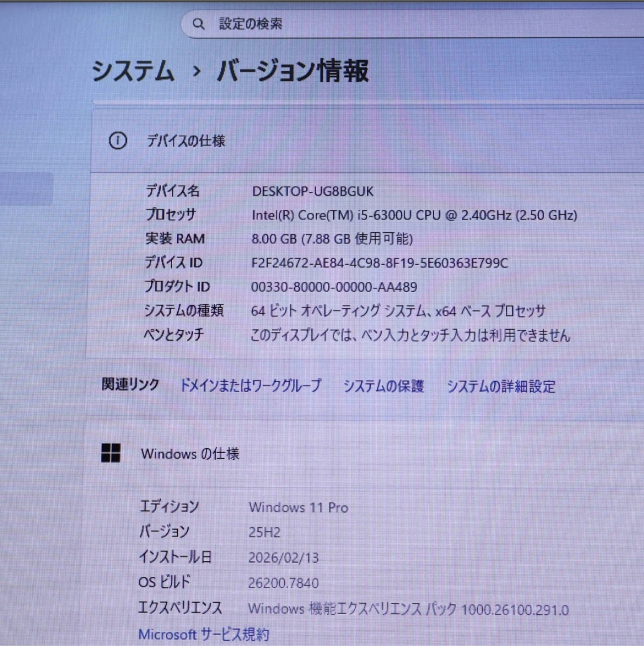Select product ID 00330-80000-00000-AA489

pyautogui.click(x=334, y=287)
